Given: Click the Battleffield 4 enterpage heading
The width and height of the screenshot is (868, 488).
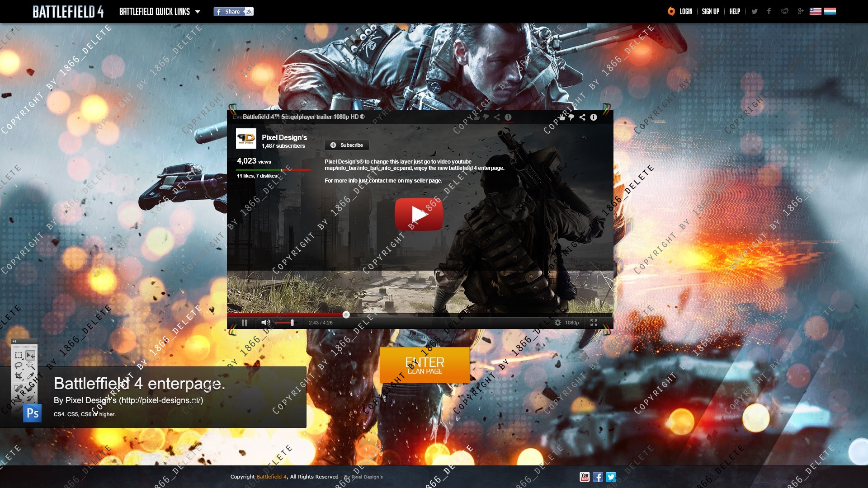Looking at the screenshot, I should click(x=139, y=384).
